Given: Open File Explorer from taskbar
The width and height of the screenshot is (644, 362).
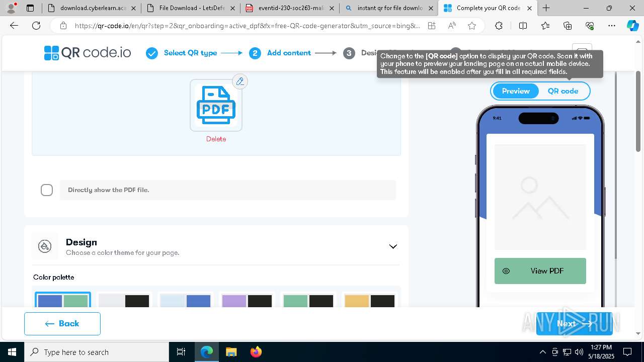Looking at the screenshot, I should coord(231,352).
